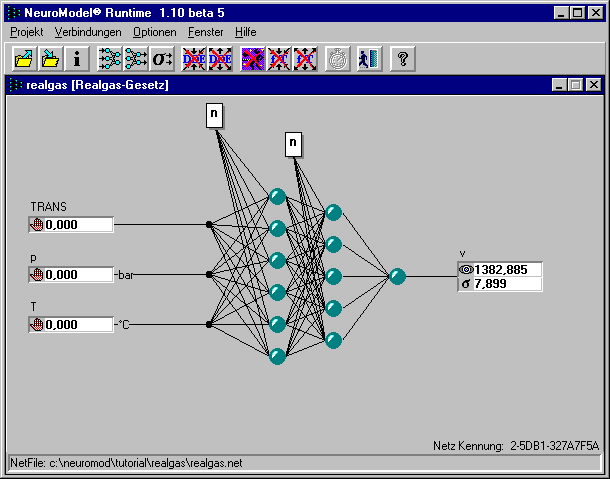Click the left 'n' box above network
Image resolution: width=610 pixels, height=479 pixels.
[213, 115]
